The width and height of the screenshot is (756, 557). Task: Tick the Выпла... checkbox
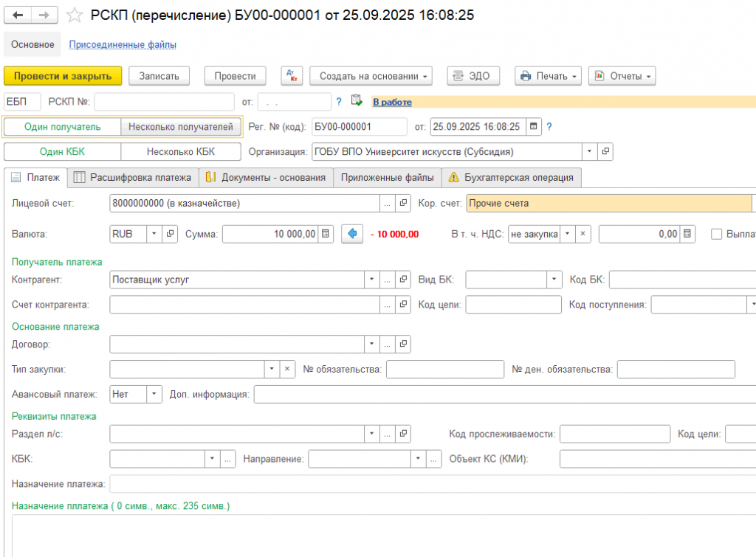click(x=716, y=234)
